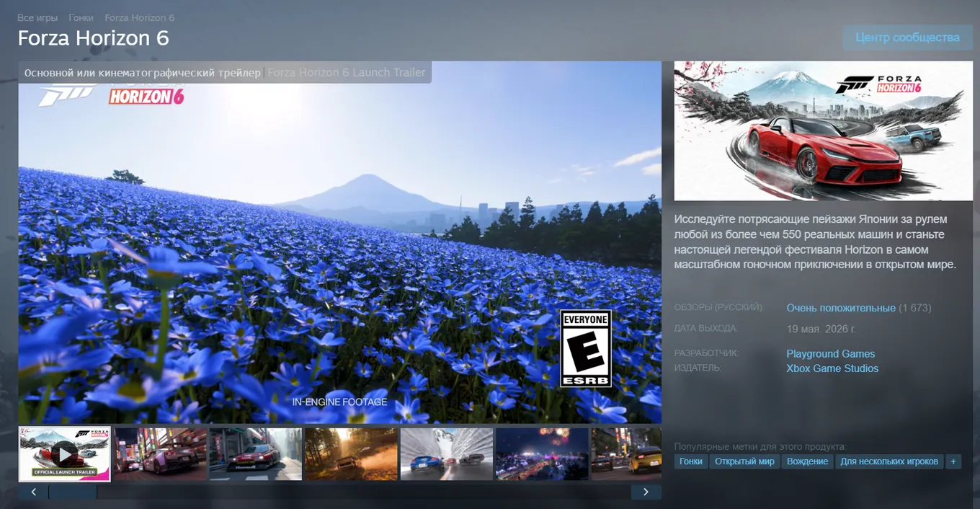
Task: Select the 'Вождение' tag
Action: pos(807,461)
